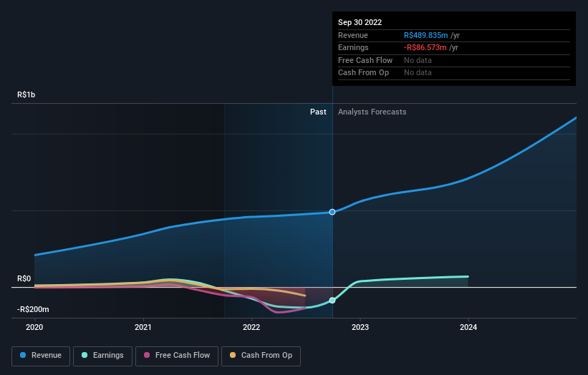
Task: Click the R$1b y-axis label
Action: (26, 94)
